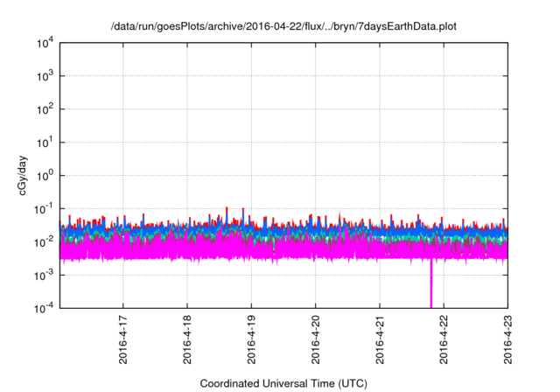The height and width of the screenshot is (392, 560).
Task: Select the 2016-4-20 date tick label
Action: coord(315,339)
